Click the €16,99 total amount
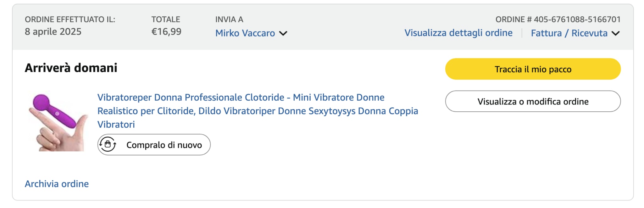The image size is (644, 208). 166,32
